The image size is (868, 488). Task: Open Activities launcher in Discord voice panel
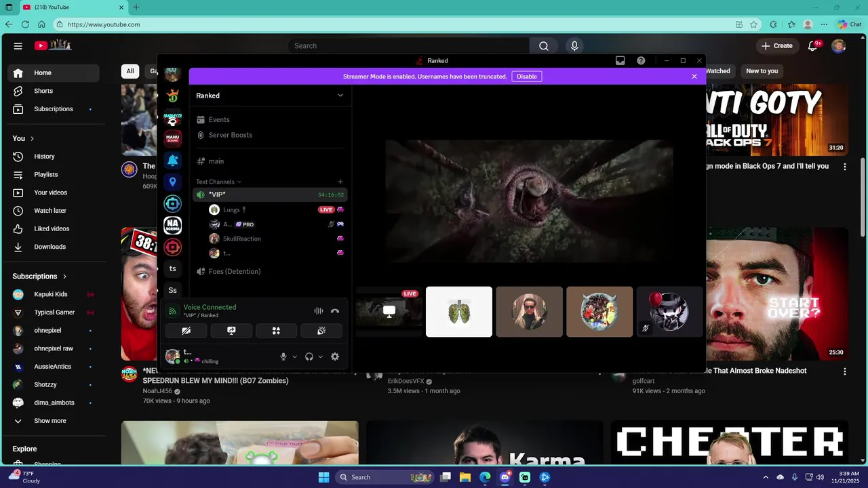click(x=276, y=331)
